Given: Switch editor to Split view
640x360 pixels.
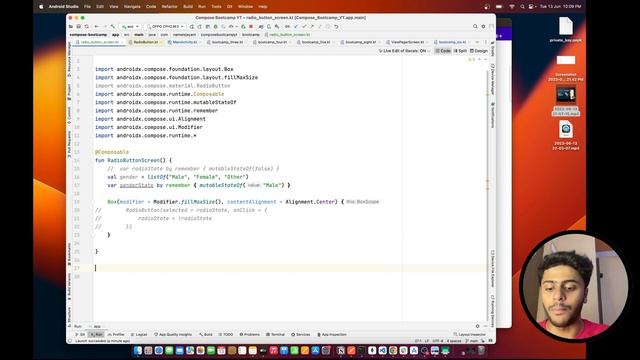Looking at the screenshot, I should pos(460,51).
